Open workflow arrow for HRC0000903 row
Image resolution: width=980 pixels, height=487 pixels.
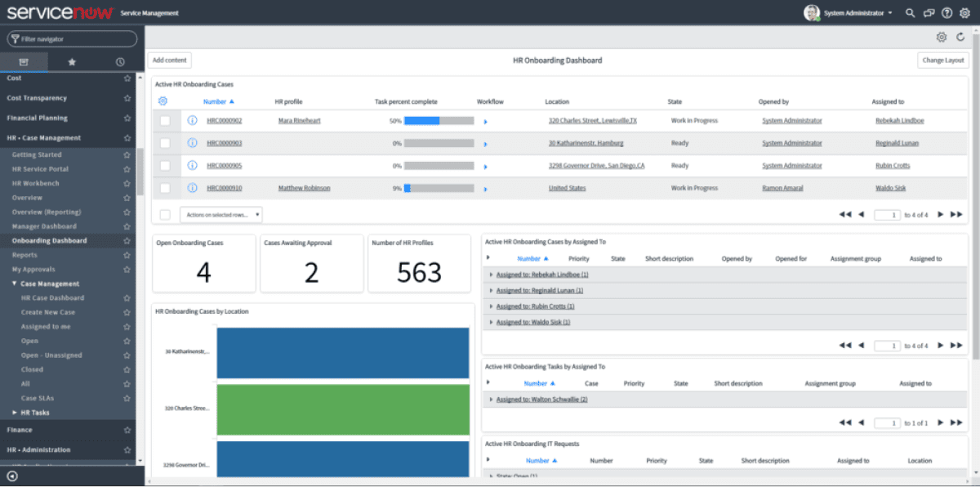click(x=485, y=144)
